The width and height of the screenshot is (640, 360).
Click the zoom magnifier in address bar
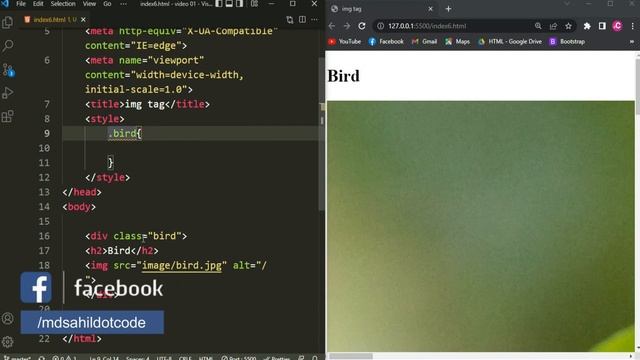click(x=538, y=26)
